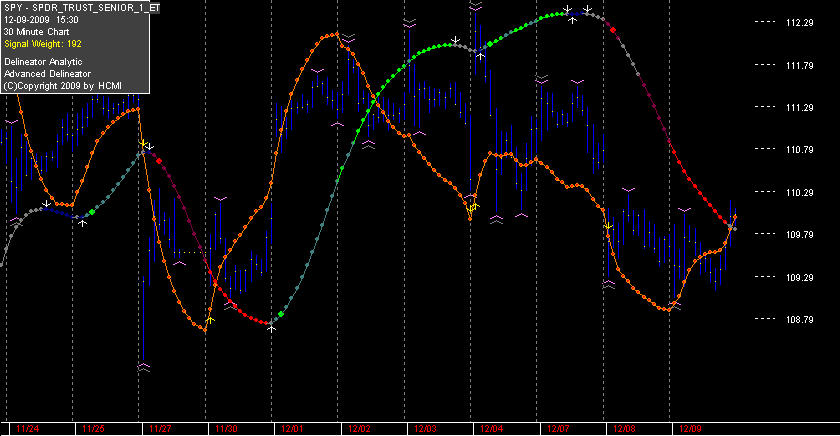Click the Advanced Delineator label

[x=47, y=74]
